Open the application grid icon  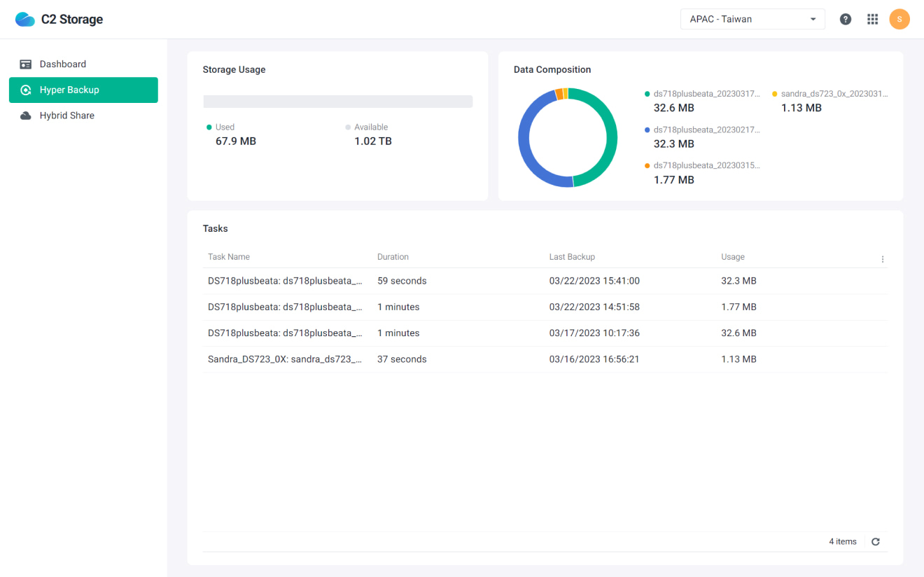[x=872, y=19]
